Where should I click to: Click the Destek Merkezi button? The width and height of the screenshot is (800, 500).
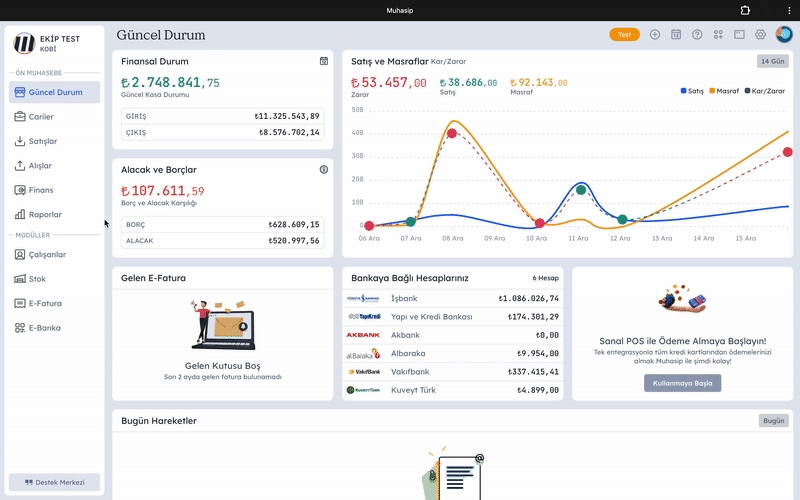pos(55,482)
